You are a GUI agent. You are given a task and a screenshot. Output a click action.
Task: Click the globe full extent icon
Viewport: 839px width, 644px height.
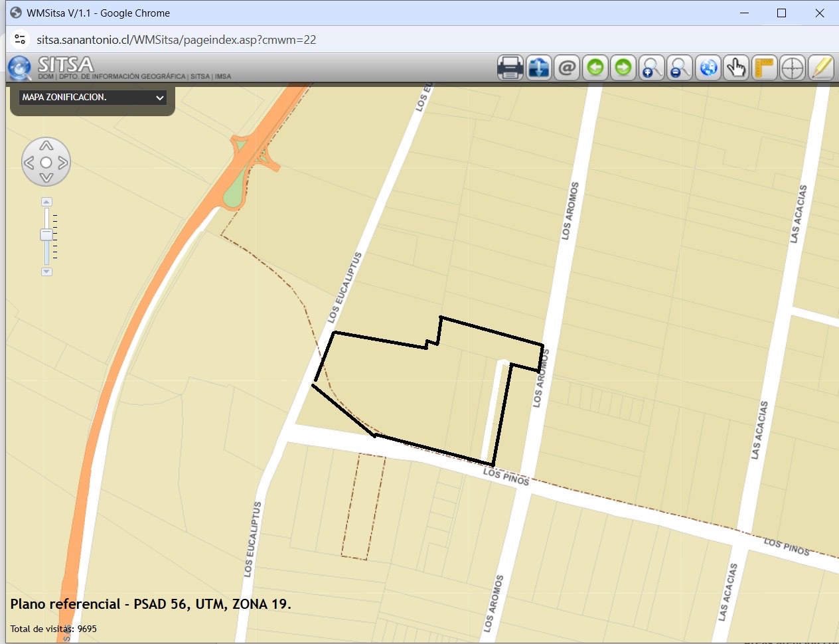pyautogui.click(x=708, y=68)
